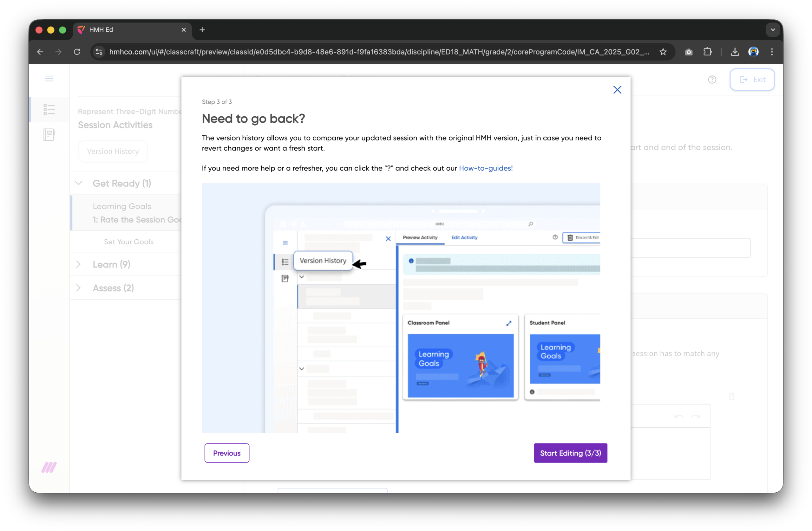Expand the Assess (2) section
Viewport: 812px width, 531px height.
[x=79, y=288]
